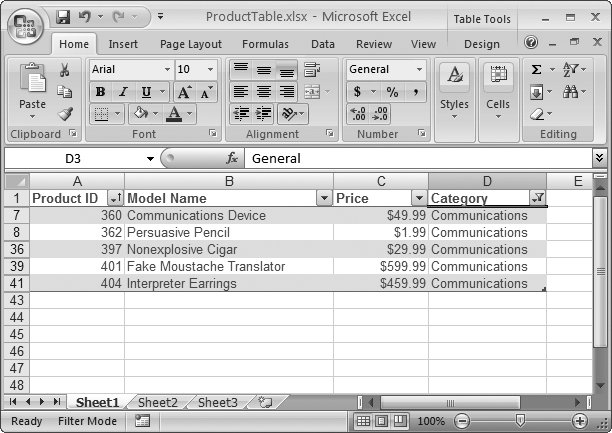Decrease font size with Shrink Font
The height and width of the screenshot is (433, 612).
coord(206,92)
